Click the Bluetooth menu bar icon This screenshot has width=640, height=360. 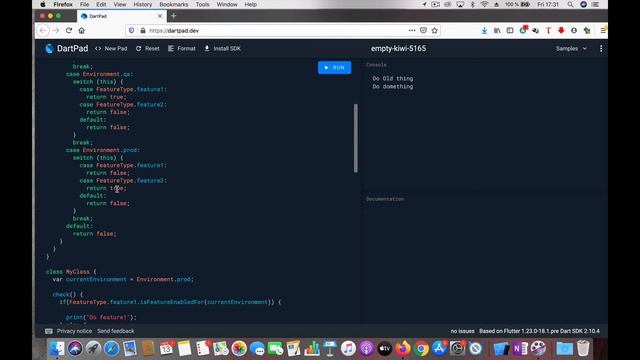(x=473, y=4)
